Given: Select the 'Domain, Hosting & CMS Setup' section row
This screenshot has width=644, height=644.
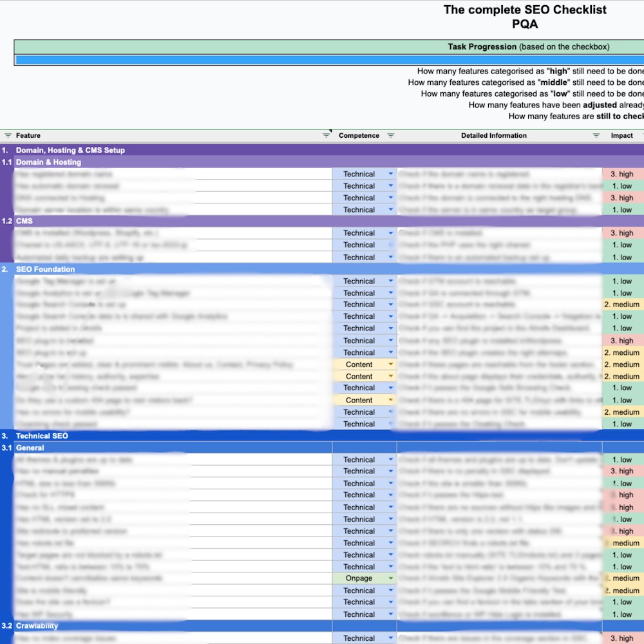Looking at the screenshot, I should pyautogui.click(x=322, y=150).
